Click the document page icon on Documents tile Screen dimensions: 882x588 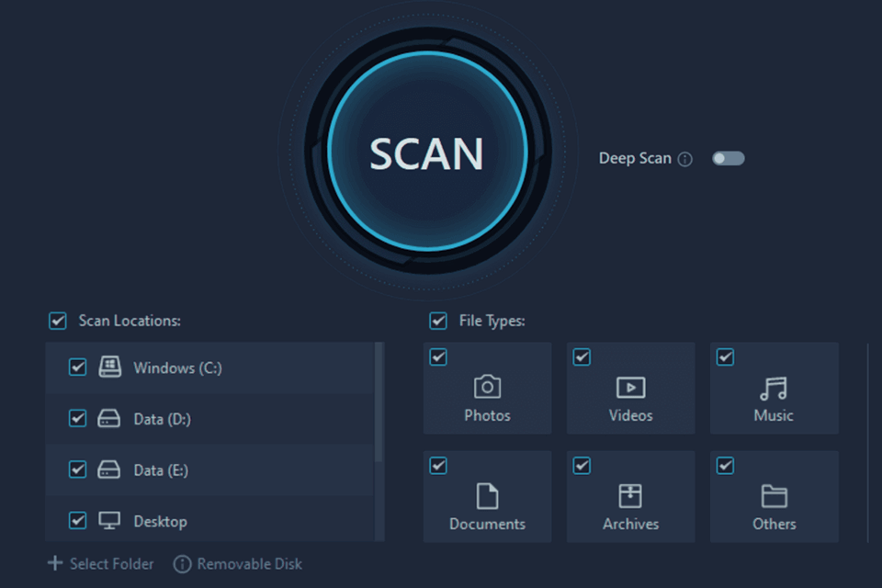[487, 495]
